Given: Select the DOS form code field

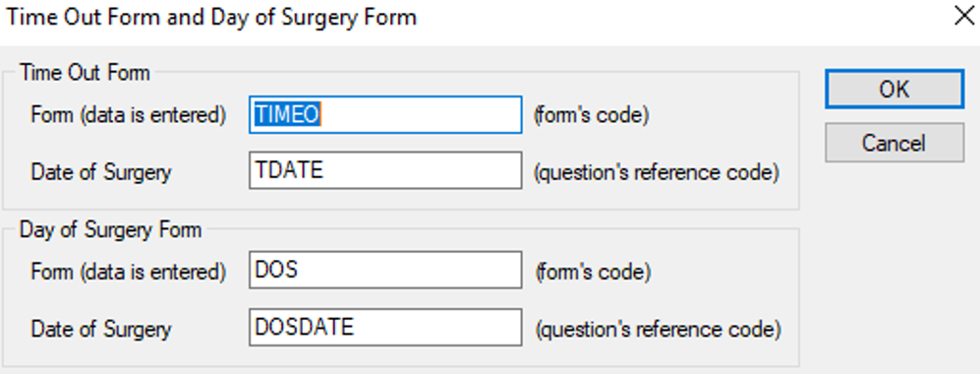Looking at the screenshot, I should click(385, 271).
